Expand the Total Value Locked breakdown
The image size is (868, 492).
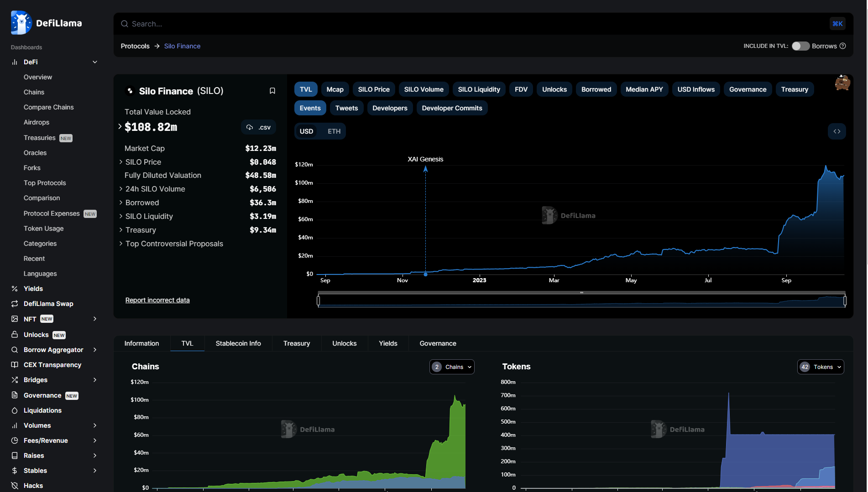(x=120, y=127)
